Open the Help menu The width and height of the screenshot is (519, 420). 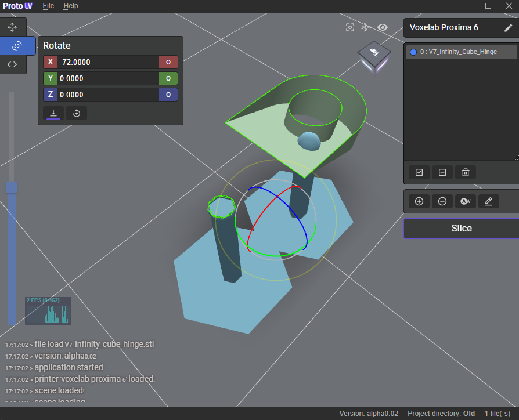(70, 6)
